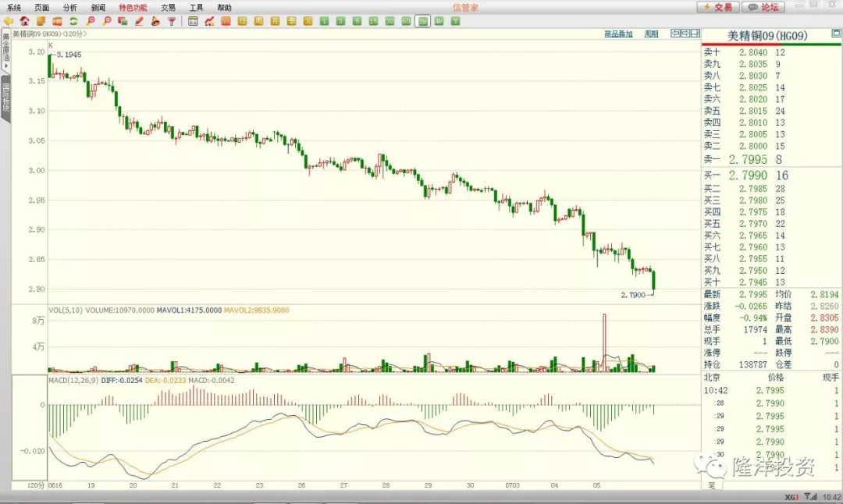The width and height of the screenshot is (843, 504).
Task: Open the 黄金原油 side tab
Action: point(6,51)
